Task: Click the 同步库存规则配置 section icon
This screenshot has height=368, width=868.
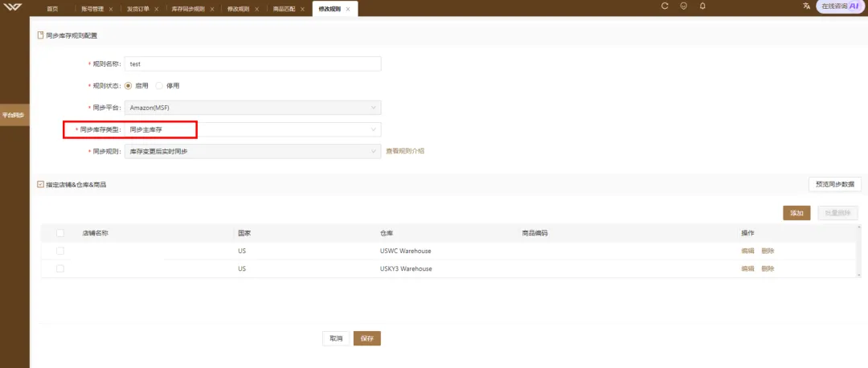Action: (x=40, y=35)
